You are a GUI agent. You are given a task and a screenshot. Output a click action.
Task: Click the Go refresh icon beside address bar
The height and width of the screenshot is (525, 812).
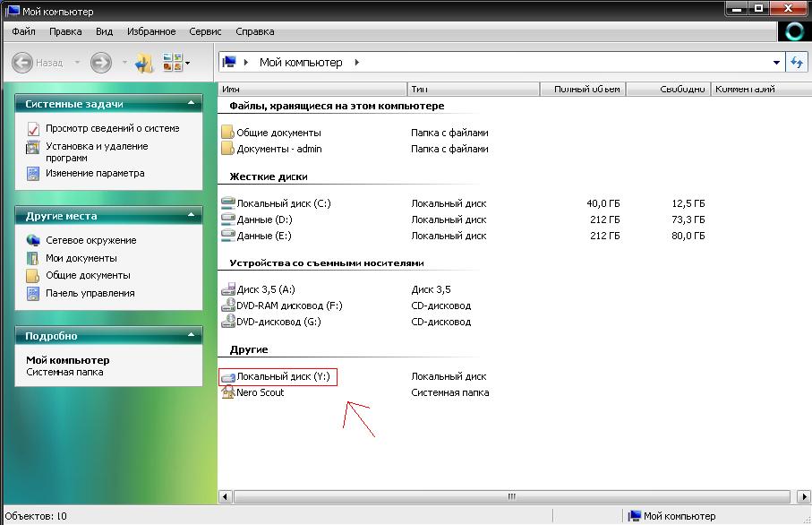pos(796,63)
